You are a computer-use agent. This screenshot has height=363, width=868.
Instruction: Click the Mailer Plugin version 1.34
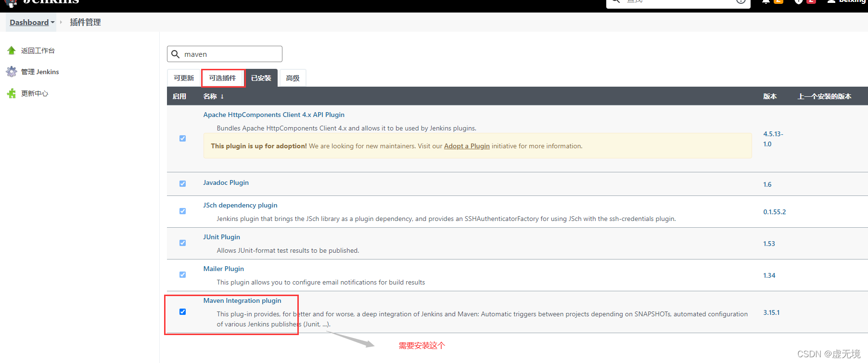click(x=769, y=275)
